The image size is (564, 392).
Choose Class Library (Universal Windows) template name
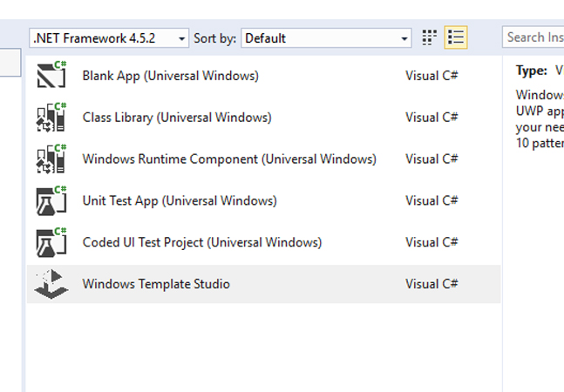point(176,118)
